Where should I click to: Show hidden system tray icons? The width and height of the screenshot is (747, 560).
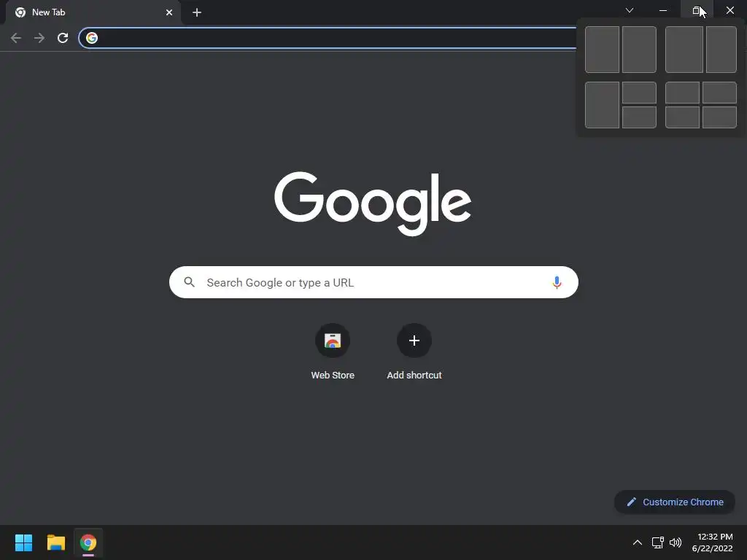pos(638,542)
